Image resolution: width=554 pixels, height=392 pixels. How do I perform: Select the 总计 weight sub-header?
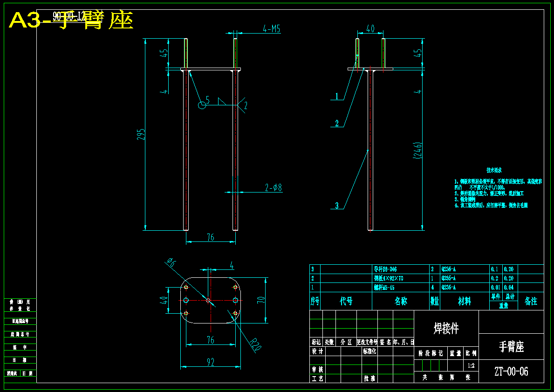tap(510, 296)
